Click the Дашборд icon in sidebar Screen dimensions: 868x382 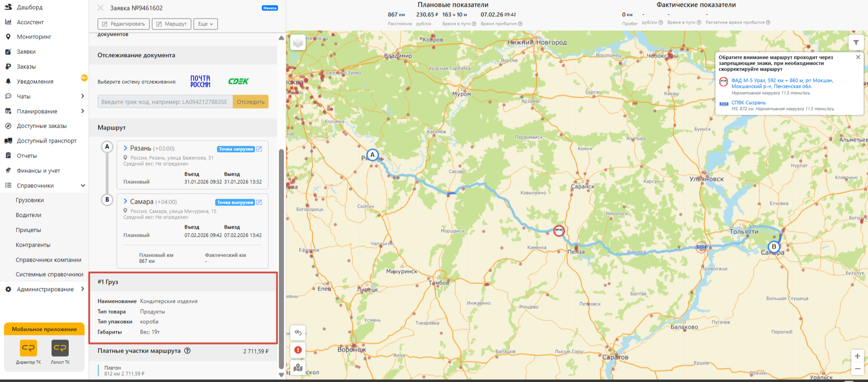pos(8,7)
